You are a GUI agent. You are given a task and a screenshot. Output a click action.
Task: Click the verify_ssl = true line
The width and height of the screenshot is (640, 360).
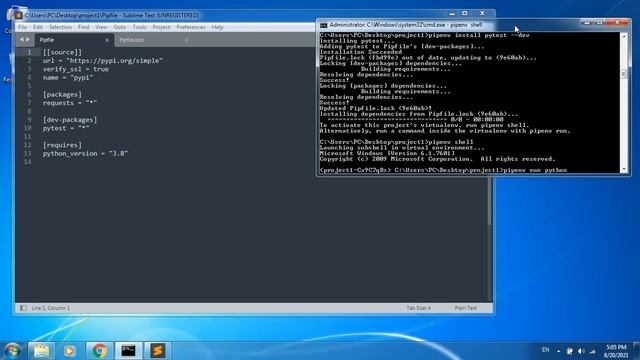point(76,69)
